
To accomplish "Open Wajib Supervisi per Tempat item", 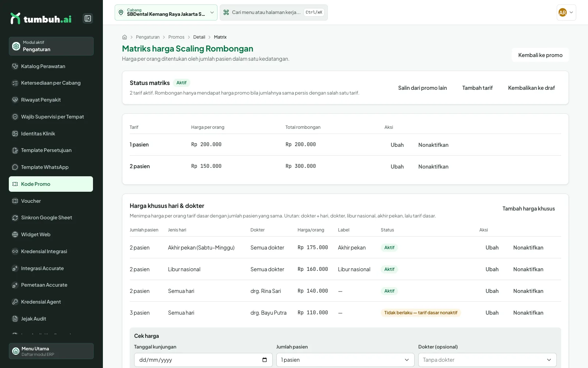I will point(51,117).
